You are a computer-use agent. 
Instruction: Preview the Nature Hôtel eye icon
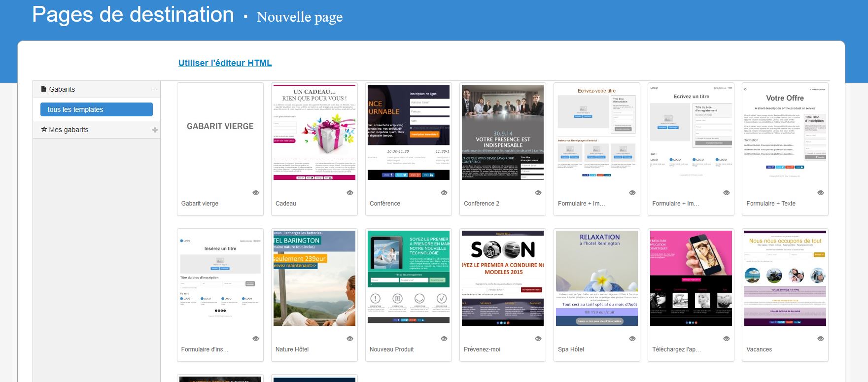[x=350, y=339]
